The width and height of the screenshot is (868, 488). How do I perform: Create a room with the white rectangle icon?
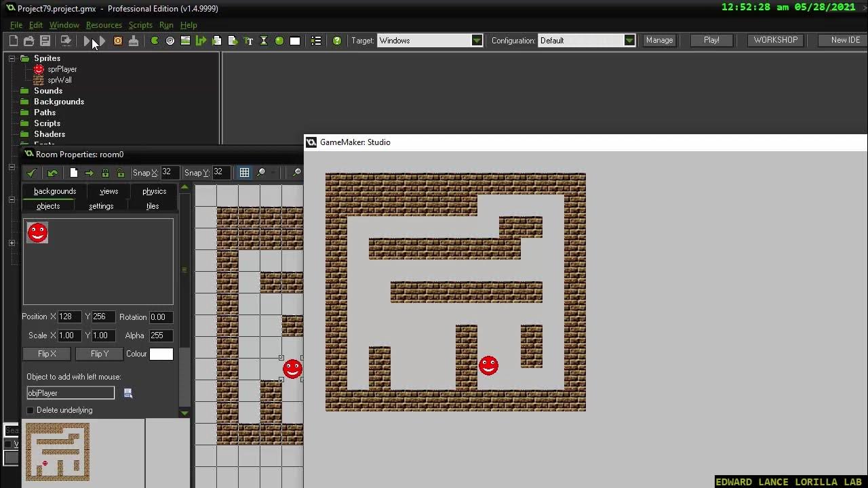pos(295,41)
